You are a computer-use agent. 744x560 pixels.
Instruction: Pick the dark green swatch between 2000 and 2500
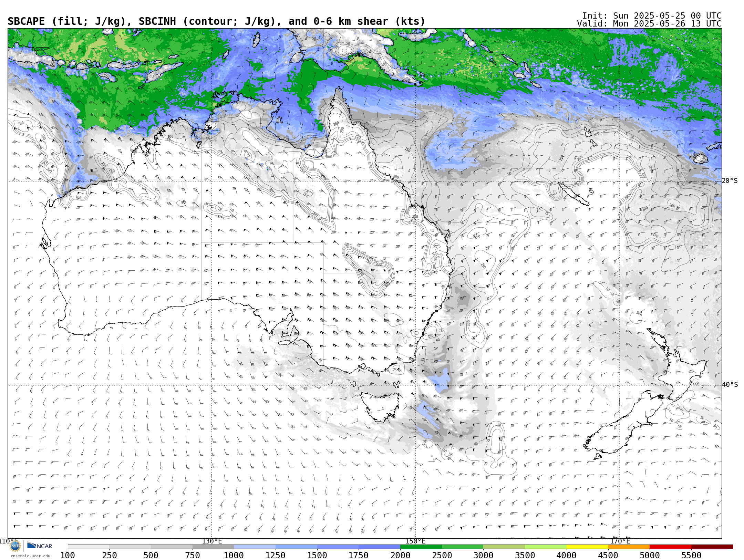click(x=421, y=547)
